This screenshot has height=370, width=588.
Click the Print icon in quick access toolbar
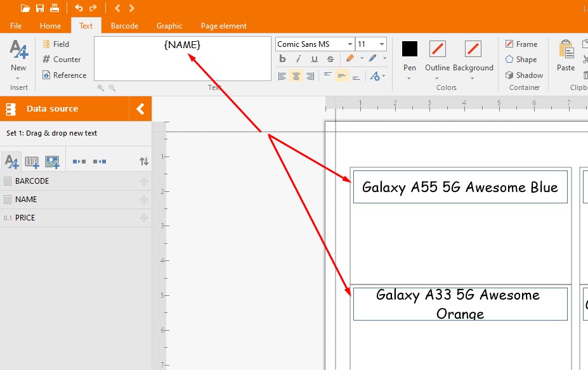[55, 8]
